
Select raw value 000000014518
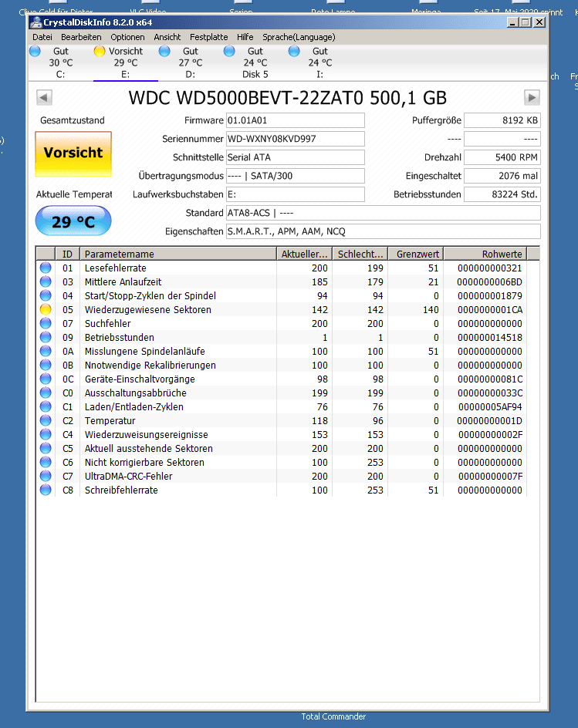tap(490, 338)
